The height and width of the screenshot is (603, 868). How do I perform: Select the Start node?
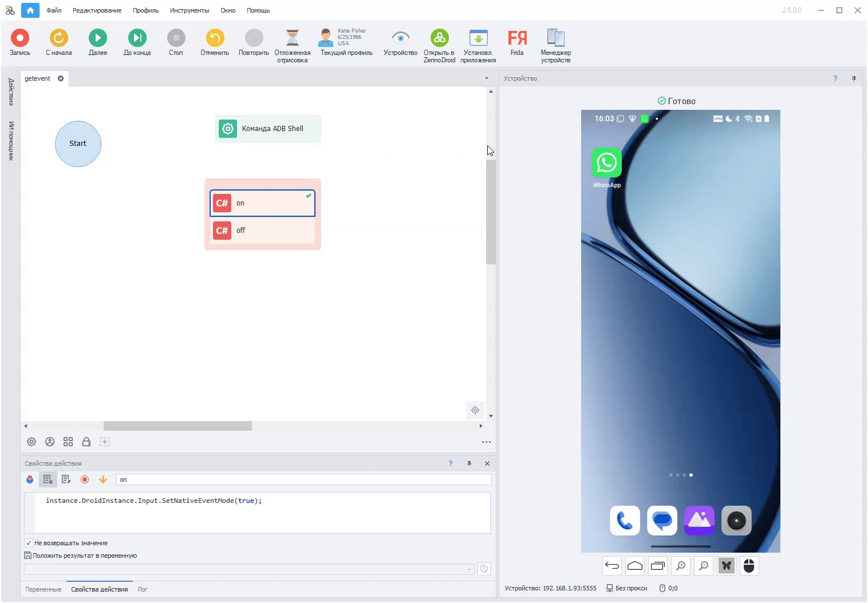(x=78, y=144)
